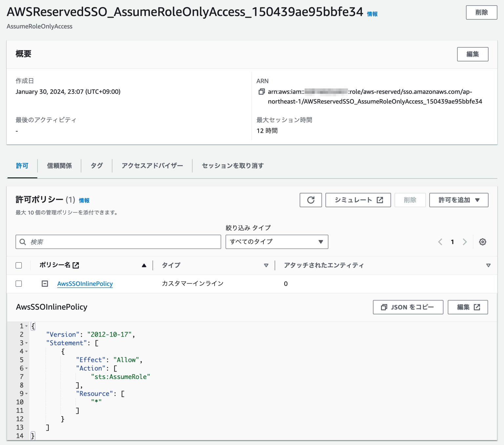Image resolution: width=504 pixels, height=445 pixels.
Task: Refresh the permission policies list
Action: 310,200
